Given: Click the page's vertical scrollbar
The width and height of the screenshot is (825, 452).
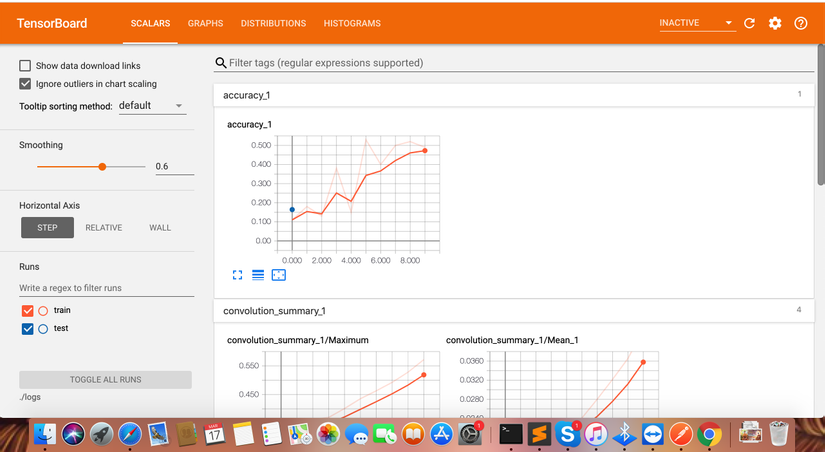Looking at the screenshot, I should pyautogui.click(x=821, y=115).
